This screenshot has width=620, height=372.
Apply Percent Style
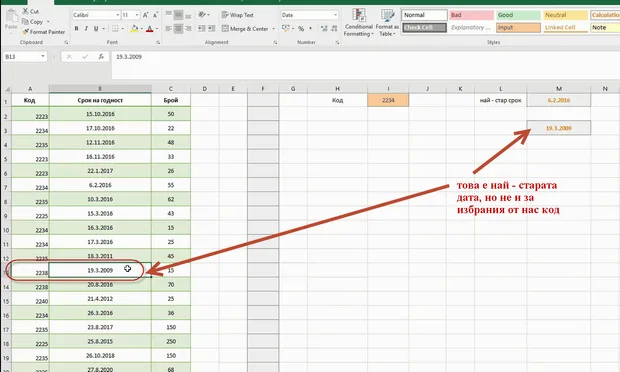301,28
